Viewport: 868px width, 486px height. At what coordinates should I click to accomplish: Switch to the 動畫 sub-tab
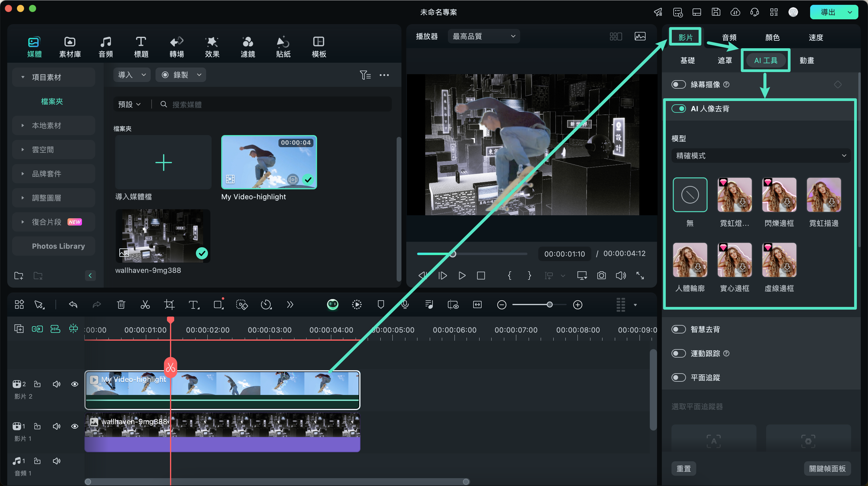pyautogui.click(x=807, y=60)
